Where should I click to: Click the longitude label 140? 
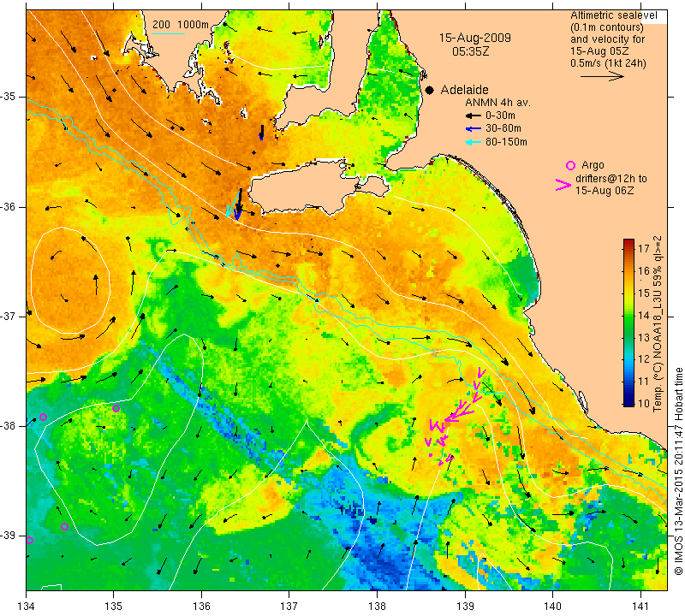[552, 606]
